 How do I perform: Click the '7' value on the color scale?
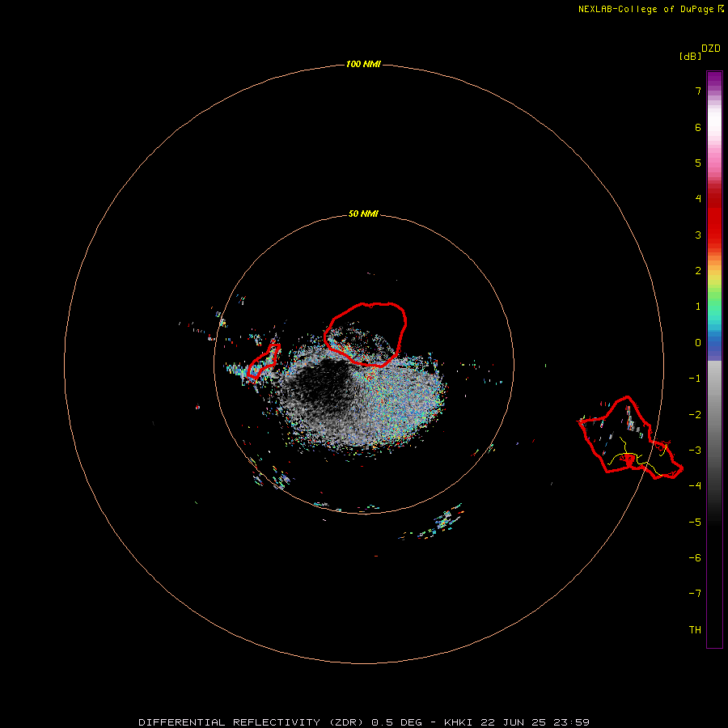pyautogui.click(x=698, y=91)
